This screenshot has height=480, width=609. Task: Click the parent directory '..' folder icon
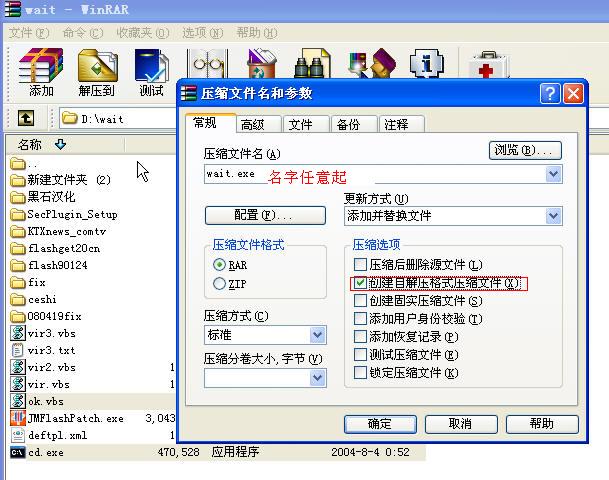[17, 163]
